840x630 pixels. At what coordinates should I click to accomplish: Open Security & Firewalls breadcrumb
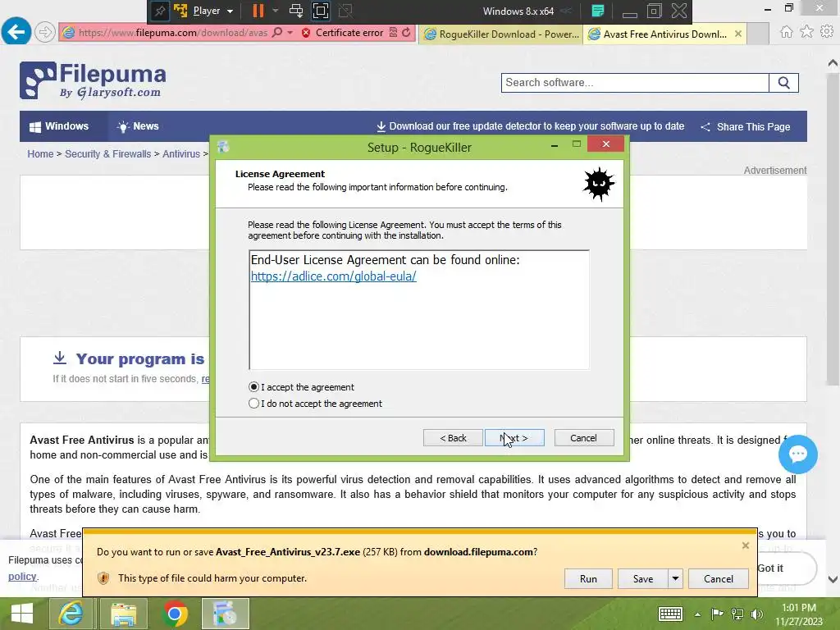click(107, 153)
